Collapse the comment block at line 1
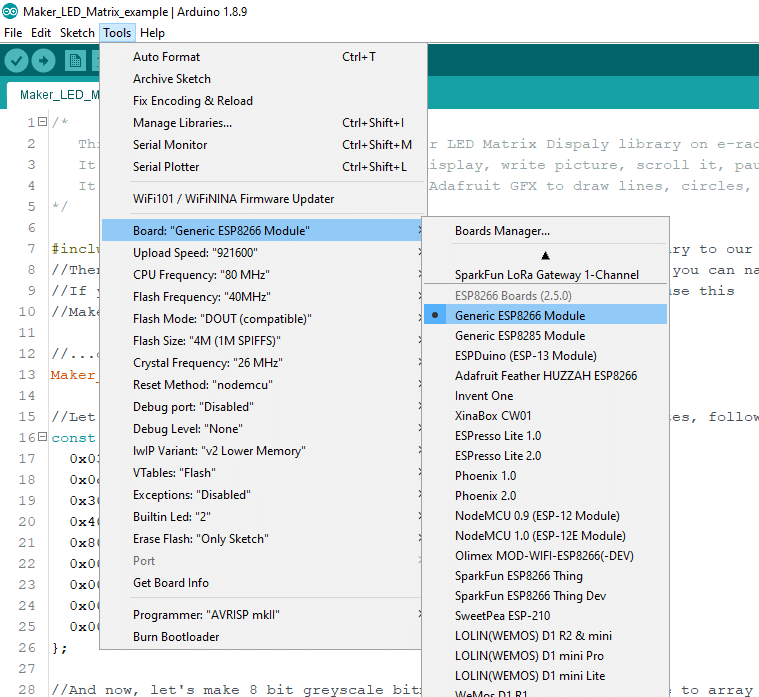Screen dimensions: 759x697 tap(42, 122)
